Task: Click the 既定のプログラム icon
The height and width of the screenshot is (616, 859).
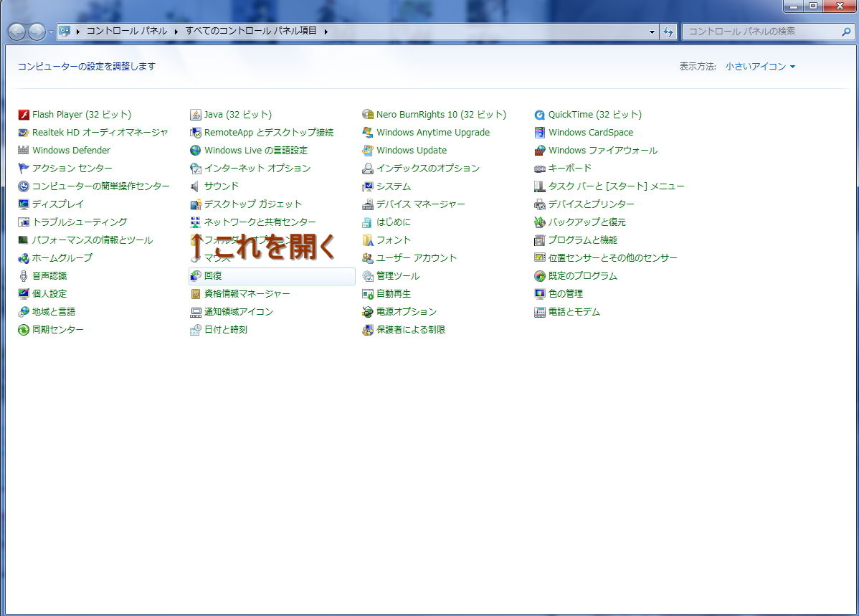Action: point(540,275)
